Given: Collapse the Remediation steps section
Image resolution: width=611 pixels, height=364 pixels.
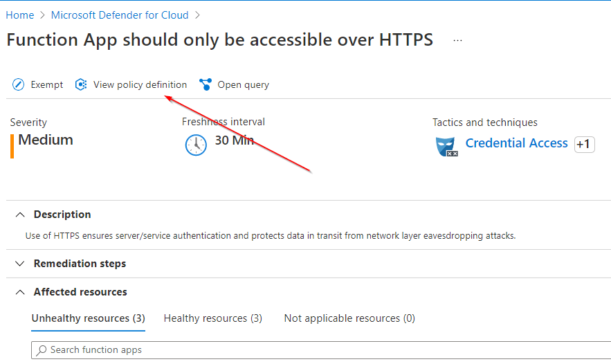Looking at the screenshot, I should pyautogui.click(x=21, y=264).
